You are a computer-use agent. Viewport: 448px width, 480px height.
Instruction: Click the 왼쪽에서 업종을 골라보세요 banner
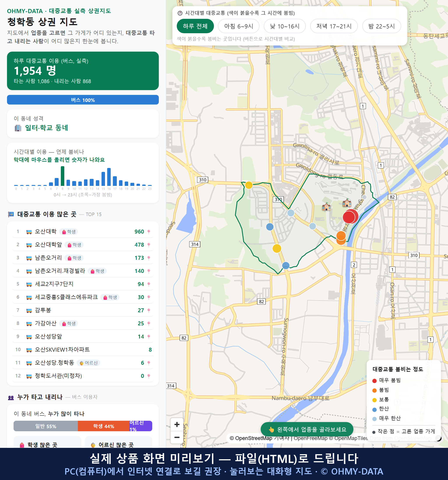coord(307,429)
